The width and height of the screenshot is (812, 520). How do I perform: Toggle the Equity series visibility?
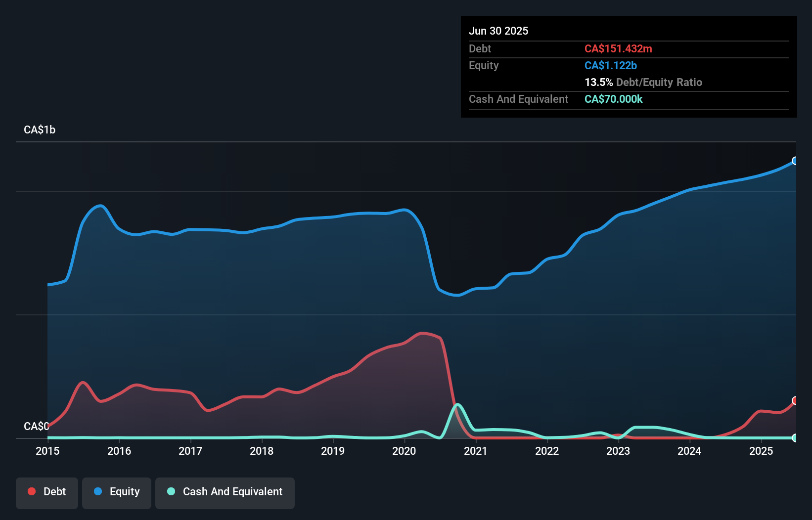[116, 492]
